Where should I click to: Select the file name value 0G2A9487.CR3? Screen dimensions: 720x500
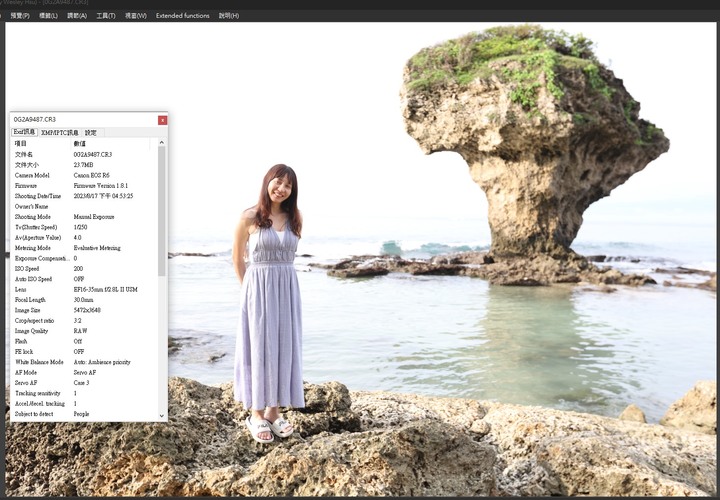(x=93, y=154)
